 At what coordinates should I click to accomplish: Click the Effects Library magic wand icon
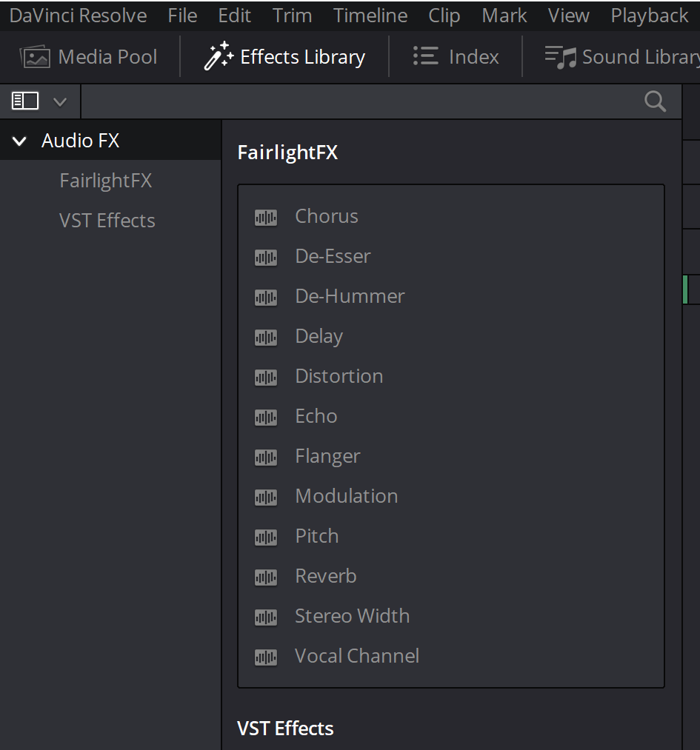click(x=219, y=56)
